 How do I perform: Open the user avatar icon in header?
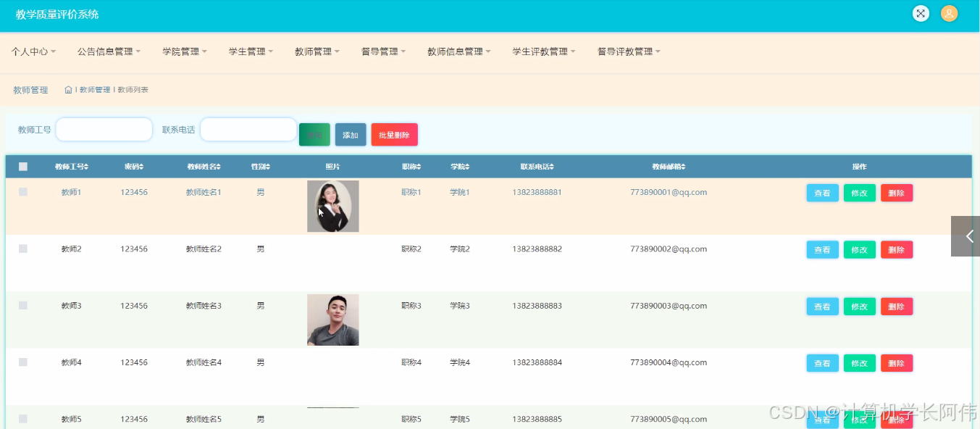tap(949, 13)
